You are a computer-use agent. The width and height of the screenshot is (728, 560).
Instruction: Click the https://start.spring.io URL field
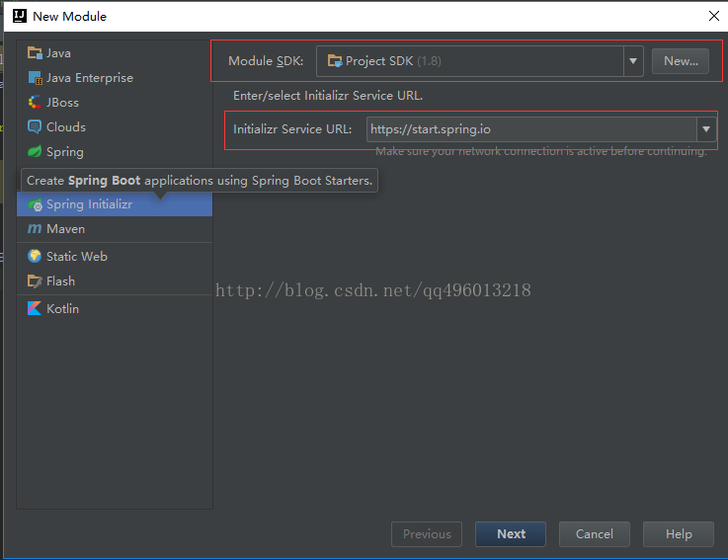pyautogui.click(x=531, y=129)
